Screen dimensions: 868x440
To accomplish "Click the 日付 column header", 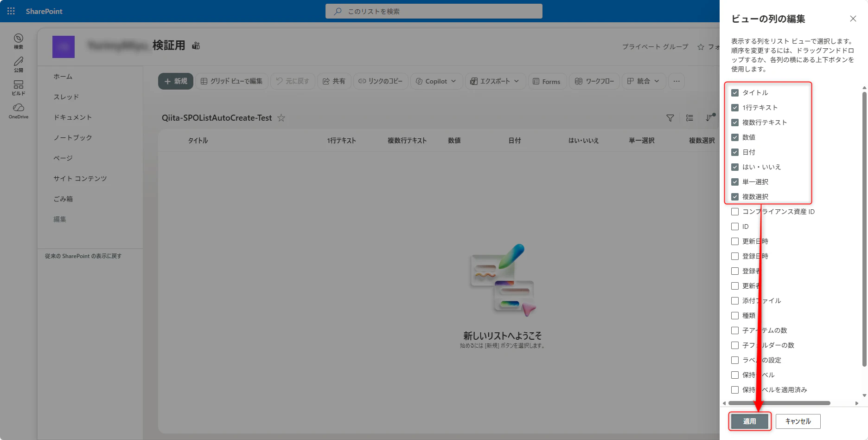I will click(x=515, y=141).
